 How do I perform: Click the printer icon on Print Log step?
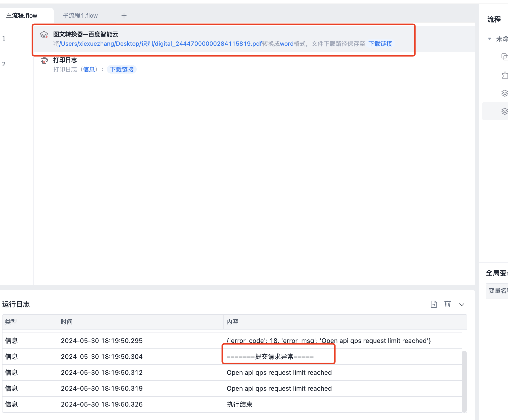pos(44,61)
